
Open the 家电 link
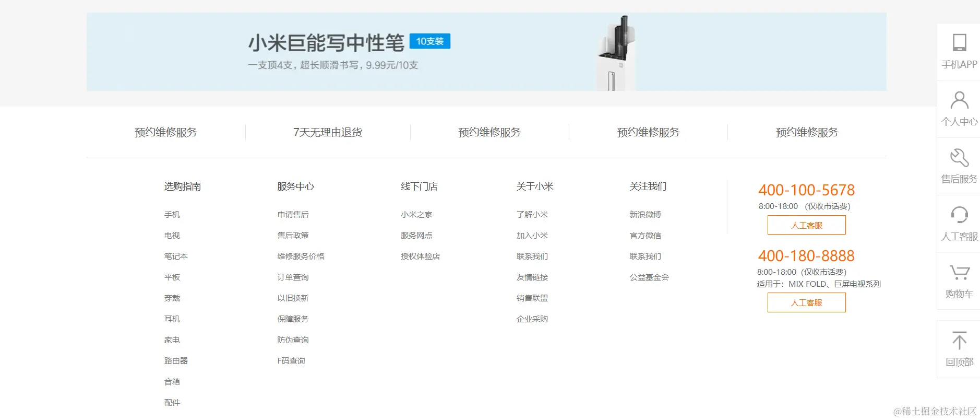[172, 340]
